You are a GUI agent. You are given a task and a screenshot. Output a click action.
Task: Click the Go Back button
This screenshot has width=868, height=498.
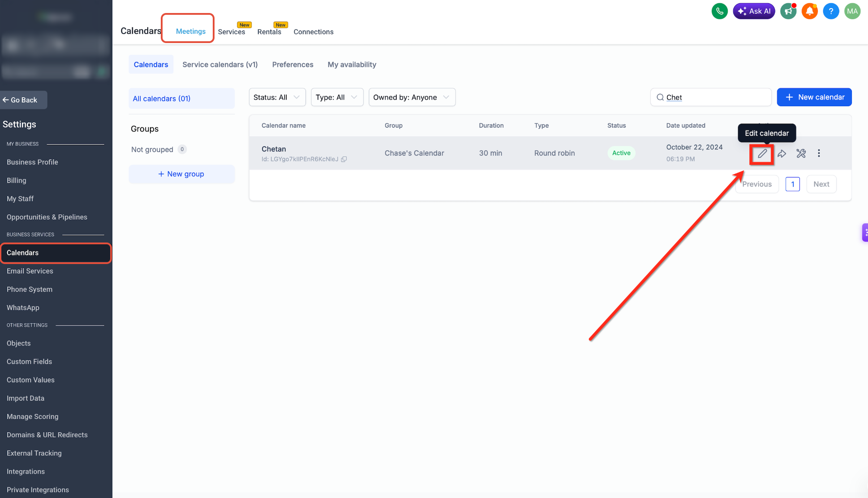23,100
